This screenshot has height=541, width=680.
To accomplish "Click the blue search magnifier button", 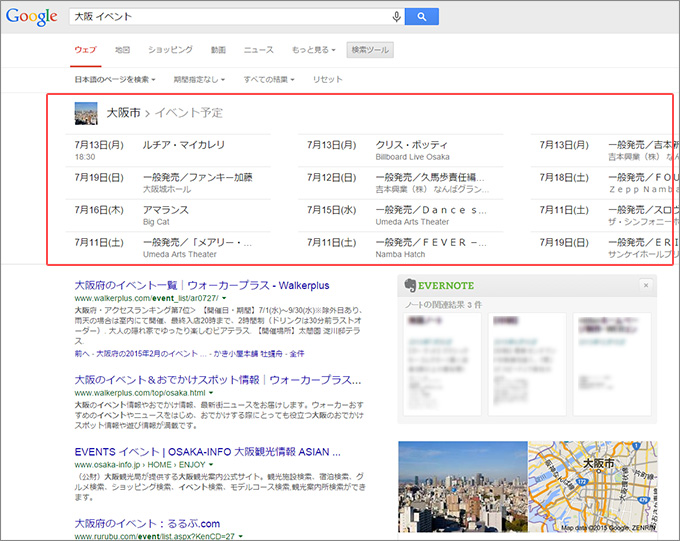I will click(422, 17).
